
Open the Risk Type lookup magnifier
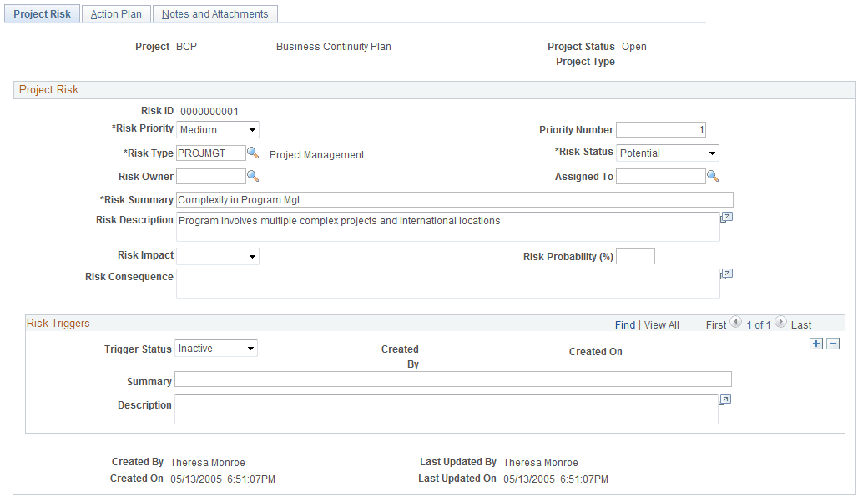(x=252, y=153)
